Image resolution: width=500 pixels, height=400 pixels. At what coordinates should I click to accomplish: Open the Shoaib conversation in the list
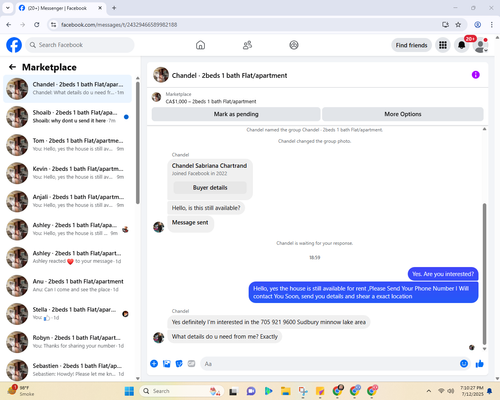[67, 117]
